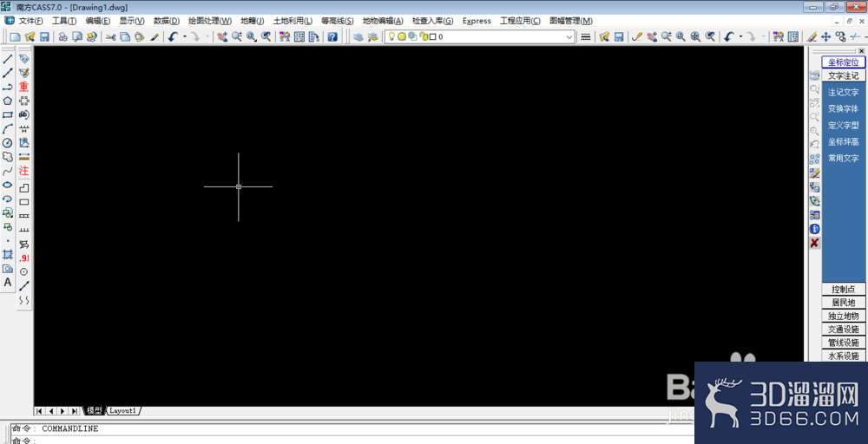Click the layer 0 color swatch
This screenshot has width=868, height=444.
pos(431,37)
